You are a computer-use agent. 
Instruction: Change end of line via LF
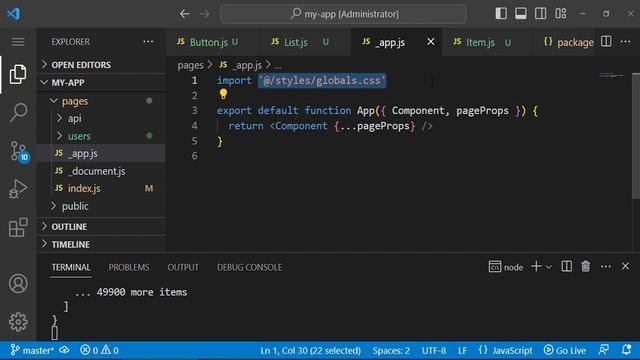[x=462, y=351]
